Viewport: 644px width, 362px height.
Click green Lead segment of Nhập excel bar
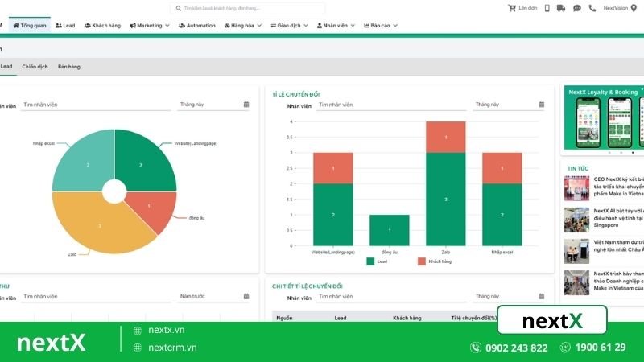coord(502,215)
